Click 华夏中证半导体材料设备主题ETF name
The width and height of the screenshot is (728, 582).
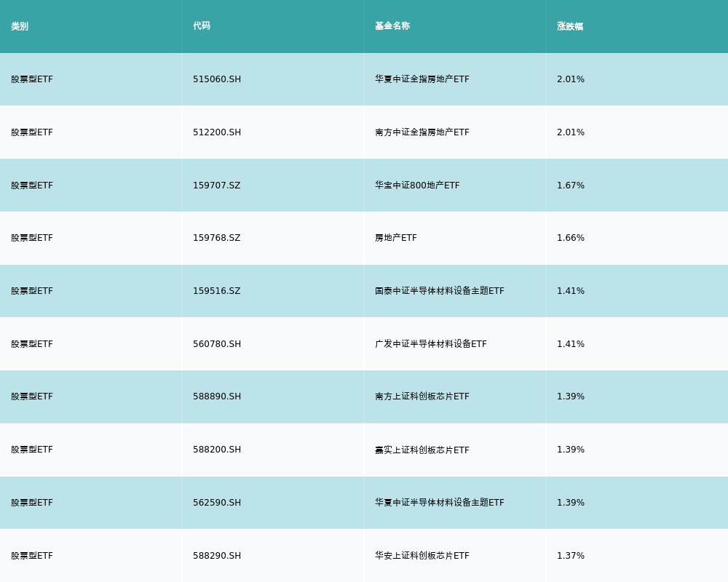(x=440, y=503)
